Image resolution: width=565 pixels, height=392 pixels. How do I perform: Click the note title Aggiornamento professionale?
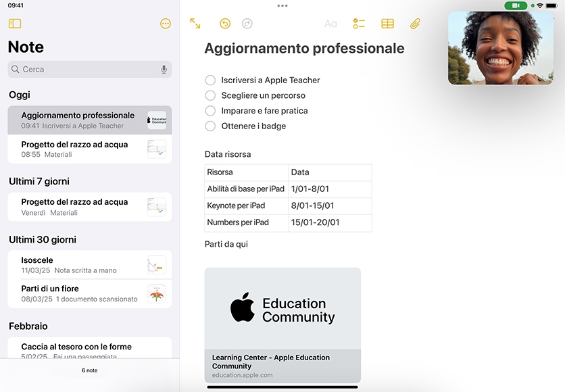tap(305, 48)
